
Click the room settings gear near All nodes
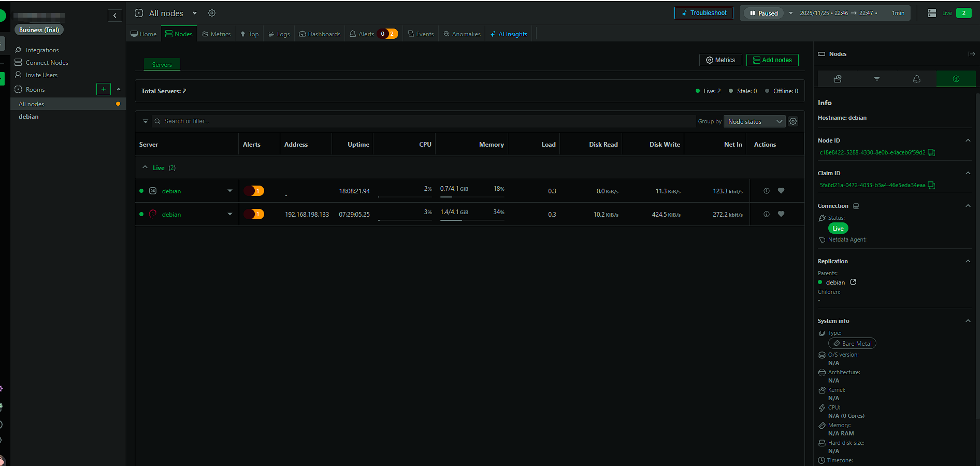pyautogui.click(x=212, y=13)
